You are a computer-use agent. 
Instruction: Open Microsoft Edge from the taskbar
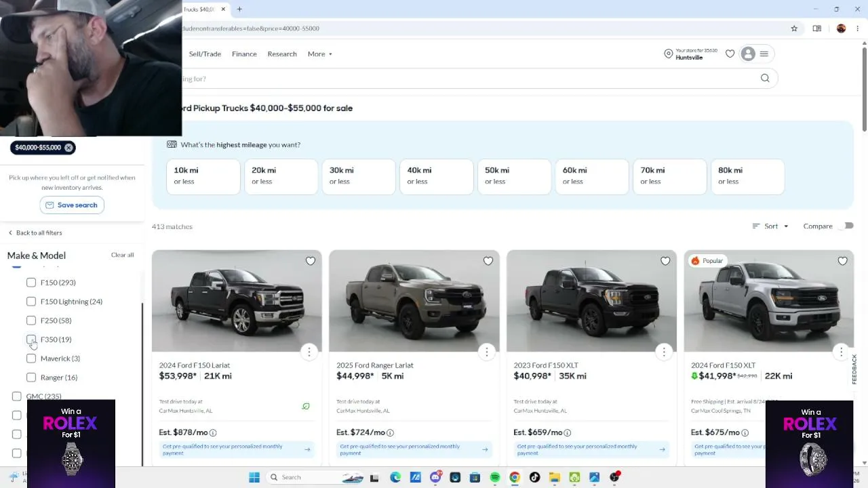tap(395, 477)
